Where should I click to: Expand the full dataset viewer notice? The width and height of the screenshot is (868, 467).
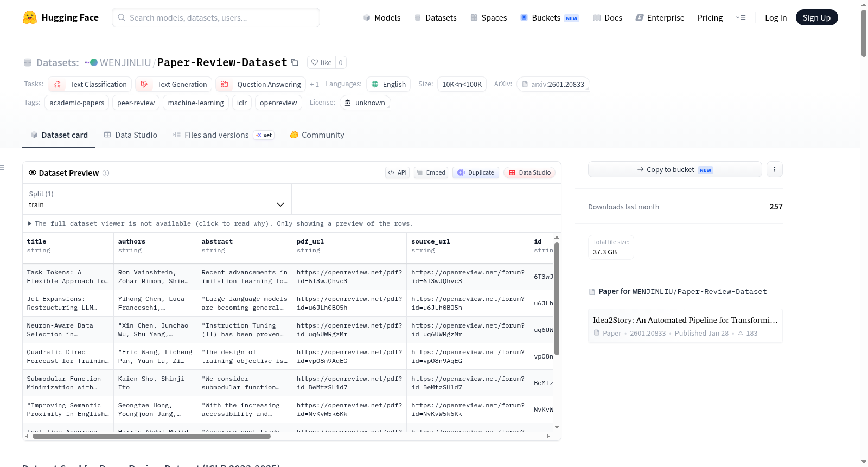click(x=221, y=223)
